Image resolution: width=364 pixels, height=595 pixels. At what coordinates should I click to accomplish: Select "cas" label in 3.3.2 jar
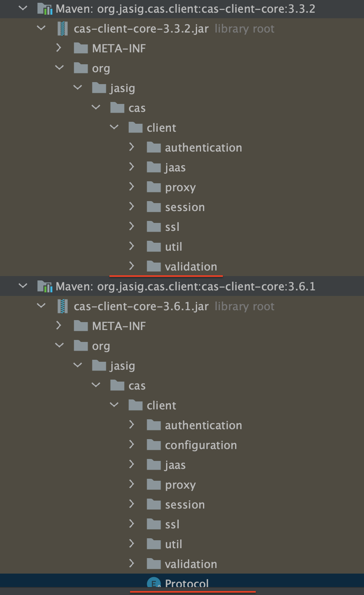(x=137, y=108)
